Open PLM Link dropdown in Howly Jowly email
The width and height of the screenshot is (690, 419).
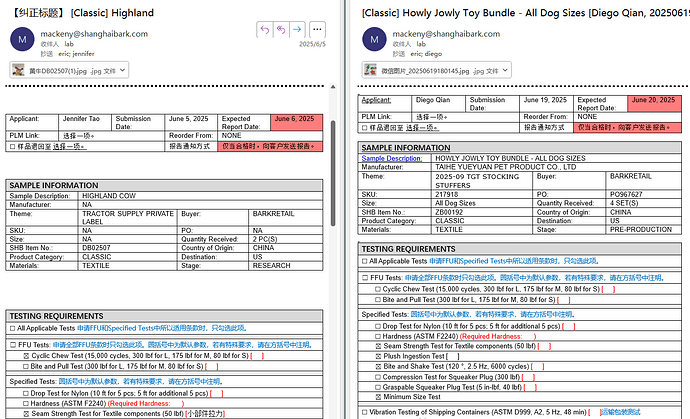(x=432, y=117)
